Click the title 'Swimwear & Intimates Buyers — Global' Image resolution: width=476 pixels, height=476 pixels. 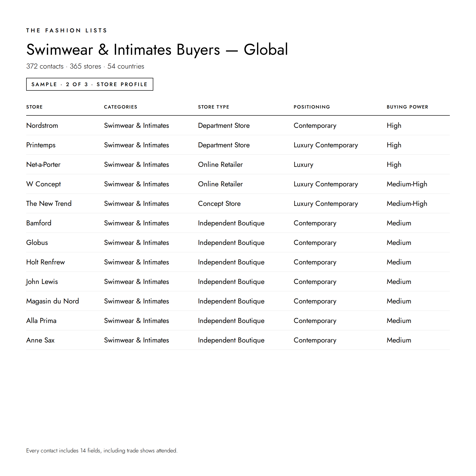[x=157, y=50]
